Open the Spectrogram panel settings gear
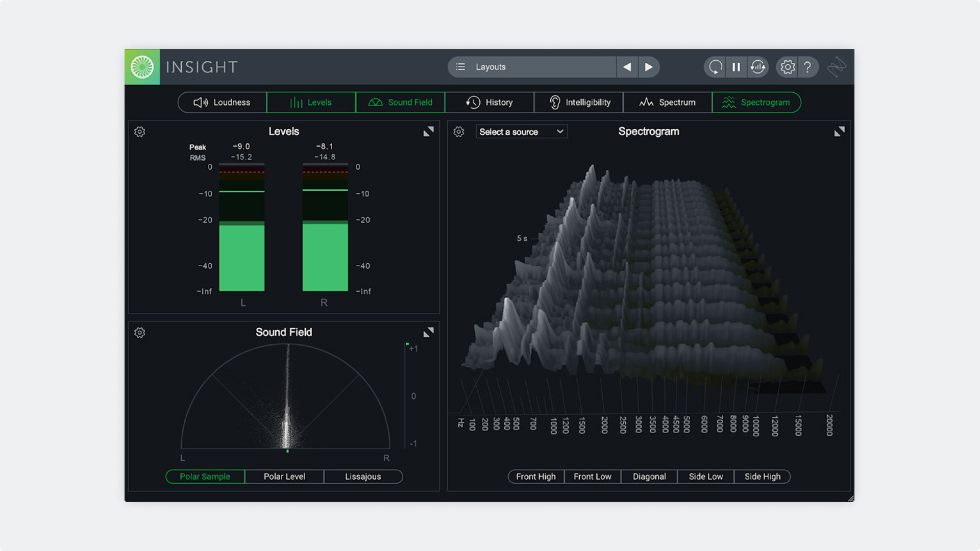 point(459,132)
